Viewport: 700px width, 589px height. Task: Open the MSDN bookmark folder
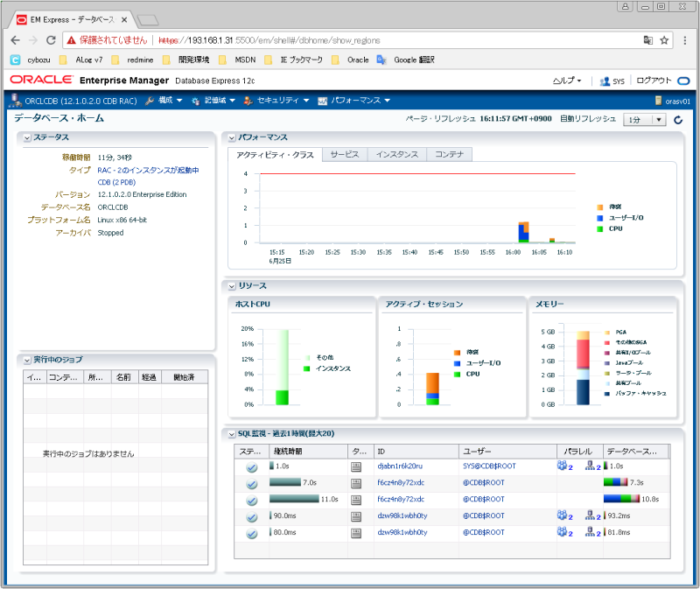(x=237, y=60)
